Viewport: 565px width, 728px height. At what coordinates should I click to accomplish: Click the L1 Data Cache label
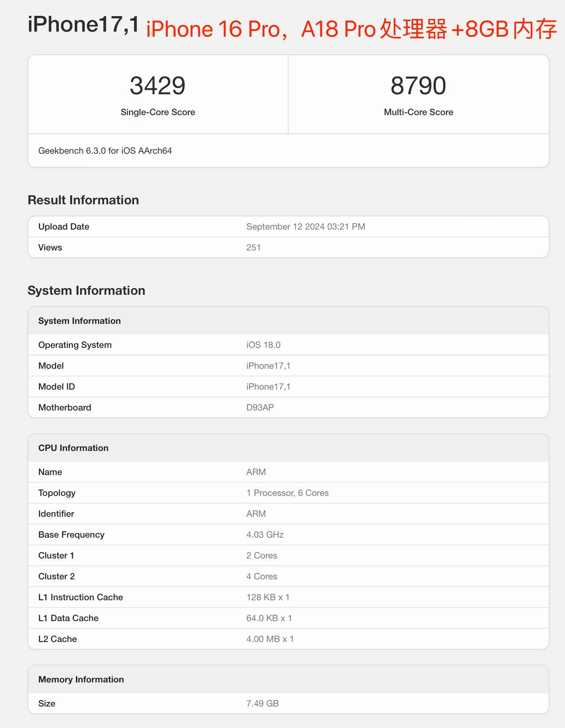[68, 618]
